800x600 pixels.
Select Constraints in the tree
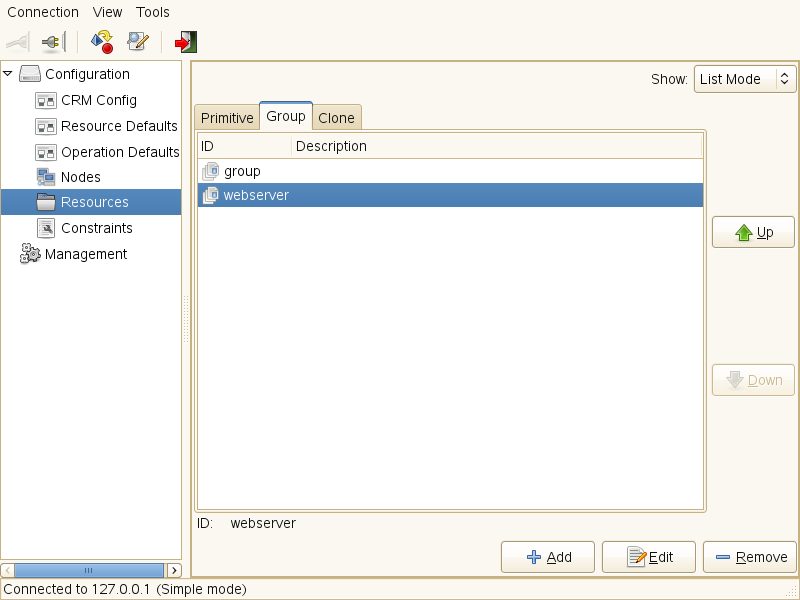[x=97, y=228]
